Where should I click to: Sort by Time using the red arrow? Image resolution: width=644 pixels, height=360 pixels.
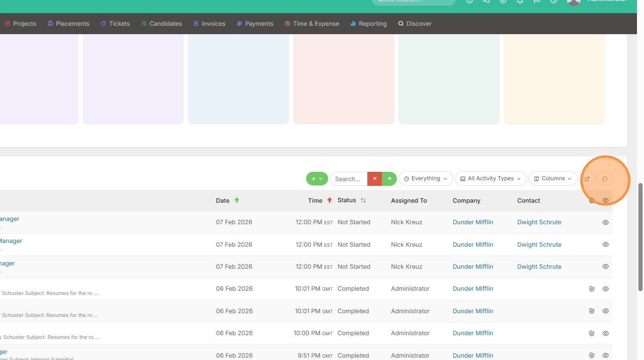pyautogui.click(x=329, y=200)
